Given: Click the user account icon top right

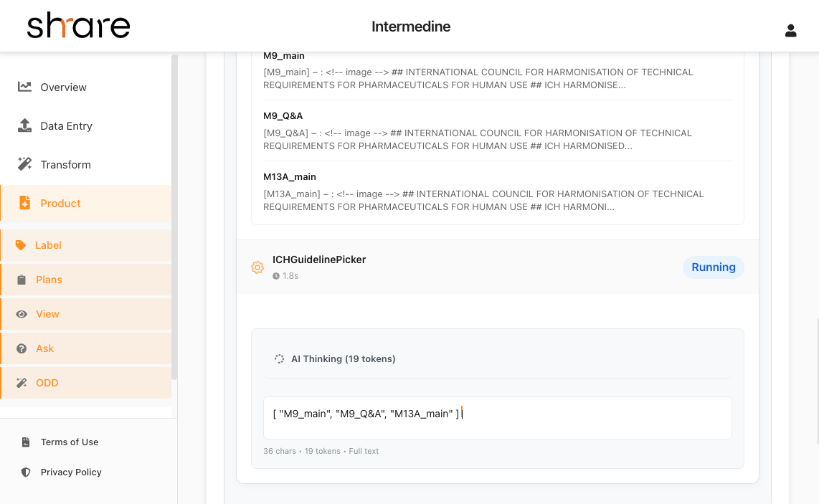Looking at the screenshot, I should 791,31.
